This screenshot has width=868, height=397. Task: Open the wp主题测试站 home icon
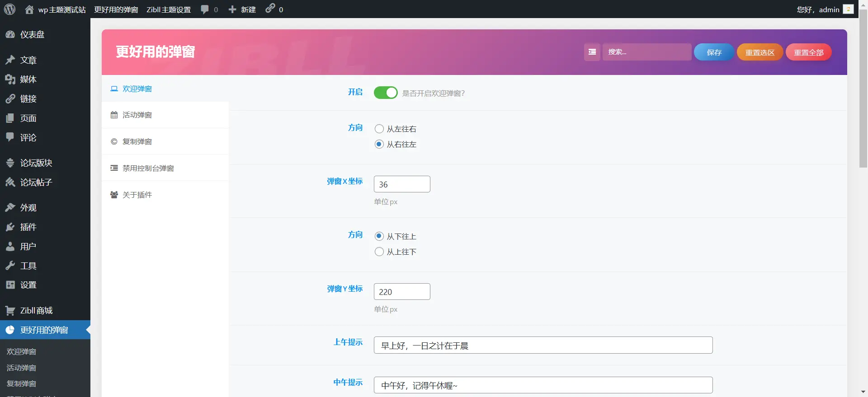point(29,9)
